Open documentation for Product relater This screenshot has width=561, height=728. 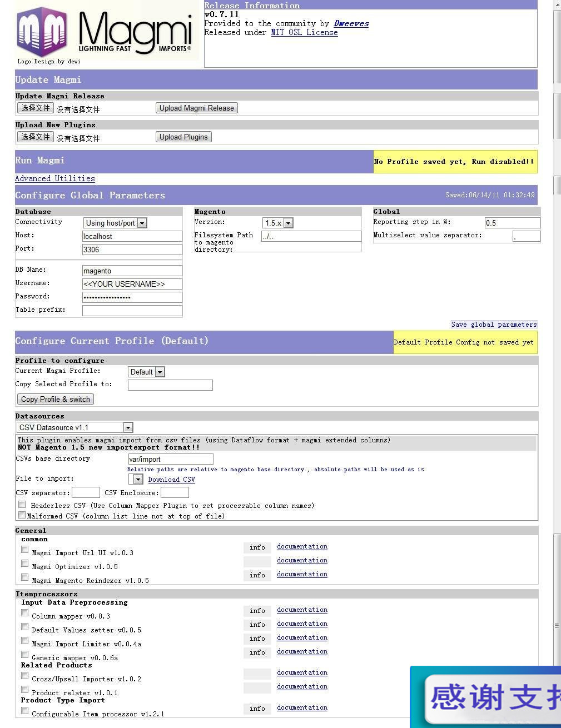[302, 686]
